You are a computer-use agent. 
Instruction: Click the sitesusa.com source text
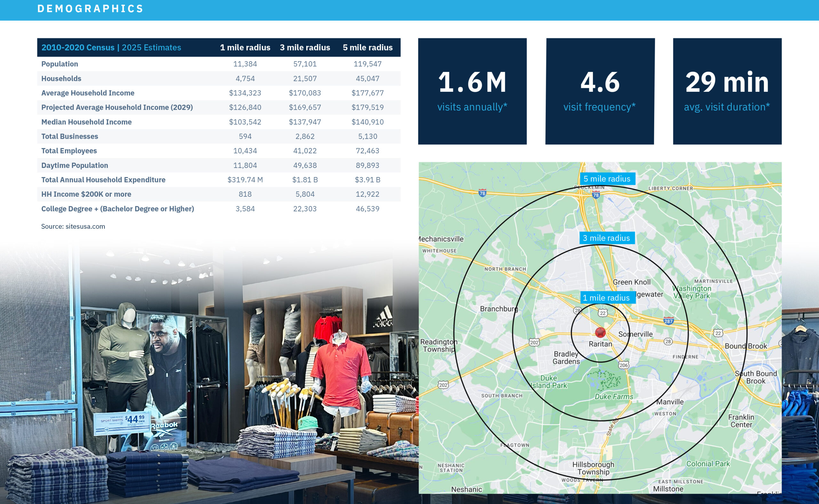pyautogui.click(x=73, y=226)
